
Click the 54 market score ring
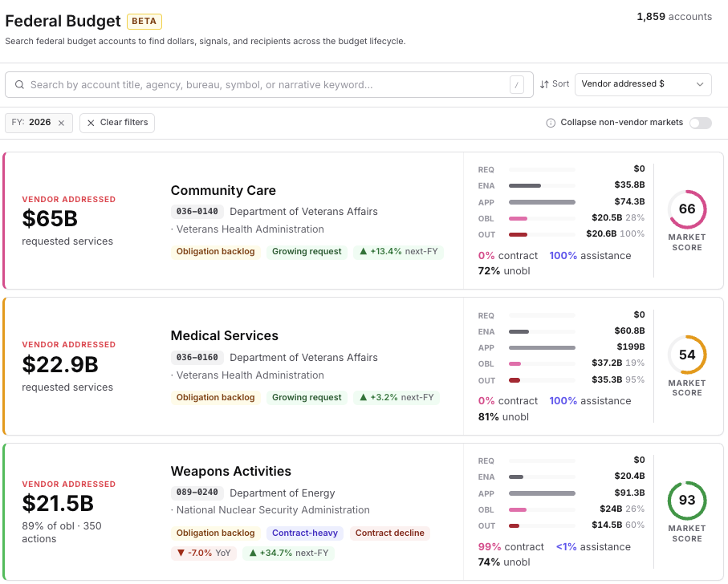tap(687, 355)
